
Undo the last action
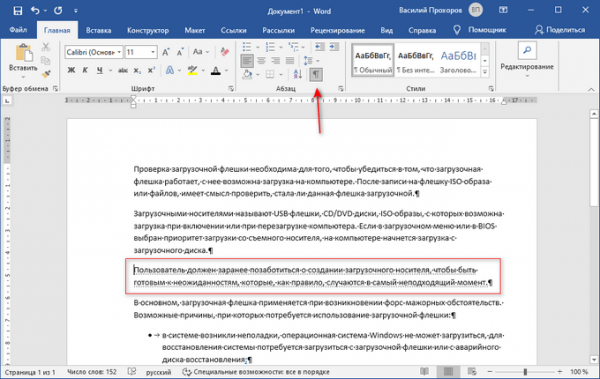point(35,11)
